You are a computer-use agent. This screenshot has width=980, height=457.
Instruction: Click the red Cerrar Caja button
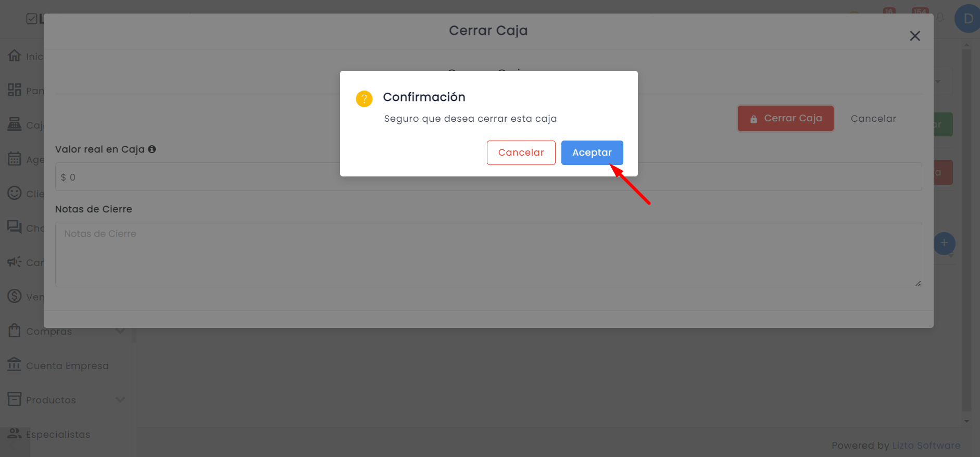pyautogui.click(x=786, y=118)
